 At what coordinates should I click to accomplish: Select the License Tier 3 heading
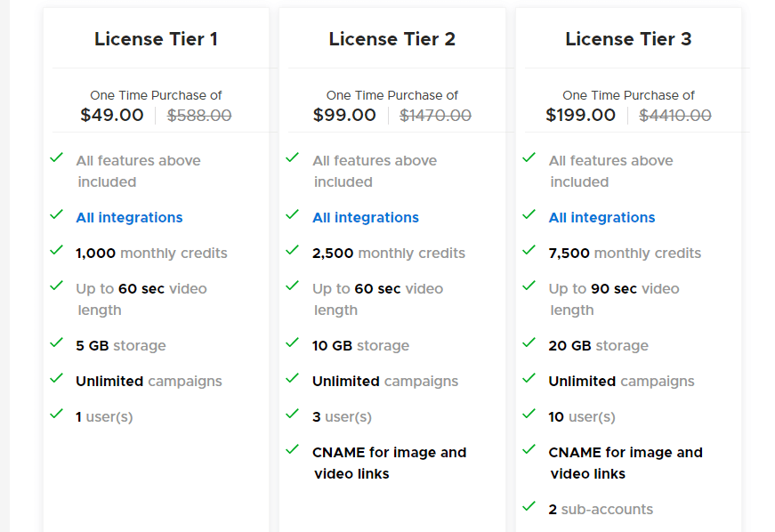click(x=628, y=39)
